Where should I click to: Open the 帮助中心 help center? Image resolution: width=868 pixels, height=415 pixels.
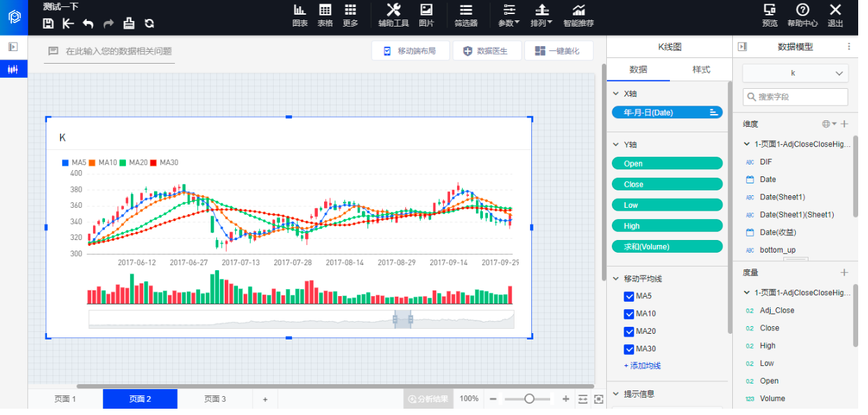coord(803,15)
